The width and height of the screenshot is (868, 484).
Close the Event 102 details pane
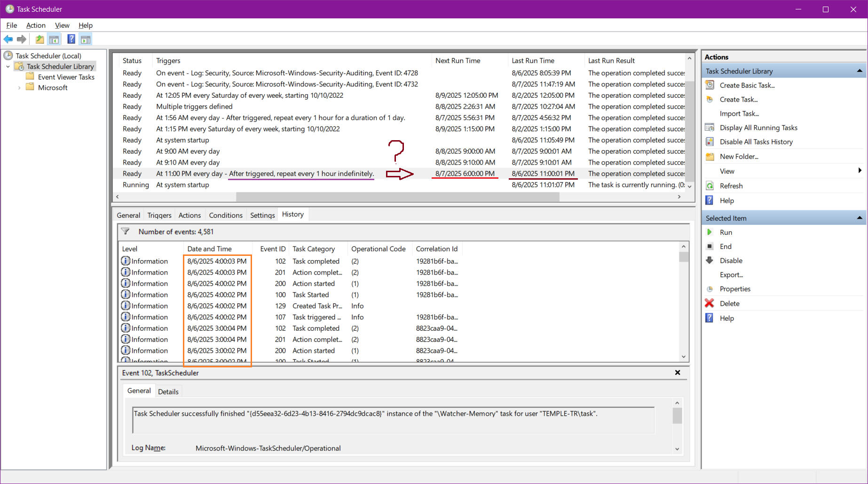tap(678, 373)
